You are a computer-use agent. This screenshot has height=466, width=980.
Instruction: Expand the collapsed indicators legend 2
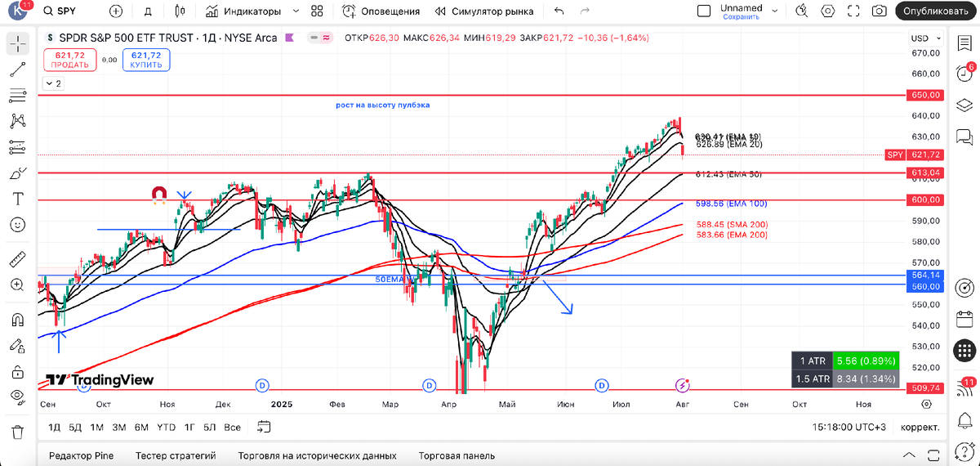pos(52,83)
